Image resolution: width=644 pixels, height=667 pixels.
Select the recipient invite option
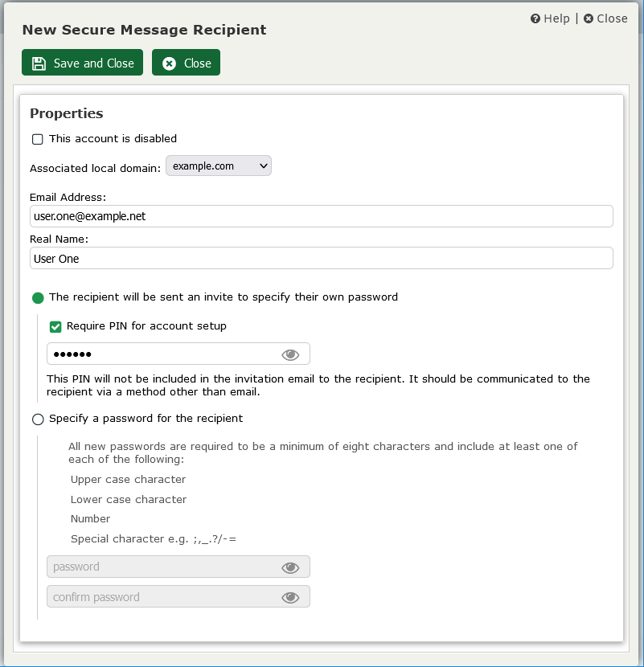click(38, 297)
